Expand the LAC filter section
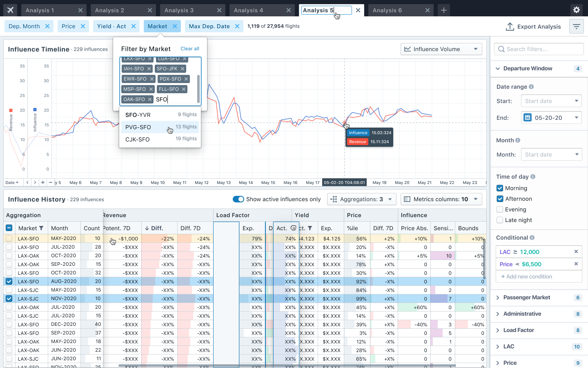This screenshot has width=588, height=368. [539, 347]
